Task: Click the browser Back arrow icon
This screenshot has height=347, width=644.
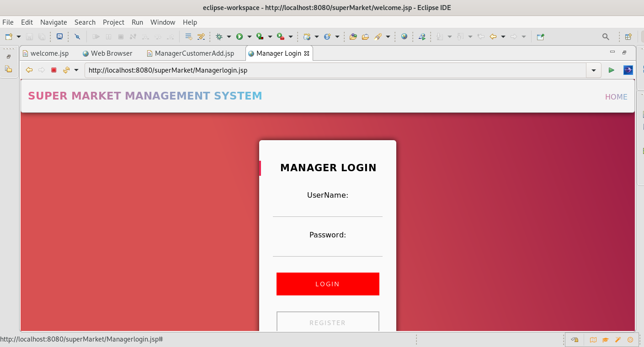Action: coord(29,70)
